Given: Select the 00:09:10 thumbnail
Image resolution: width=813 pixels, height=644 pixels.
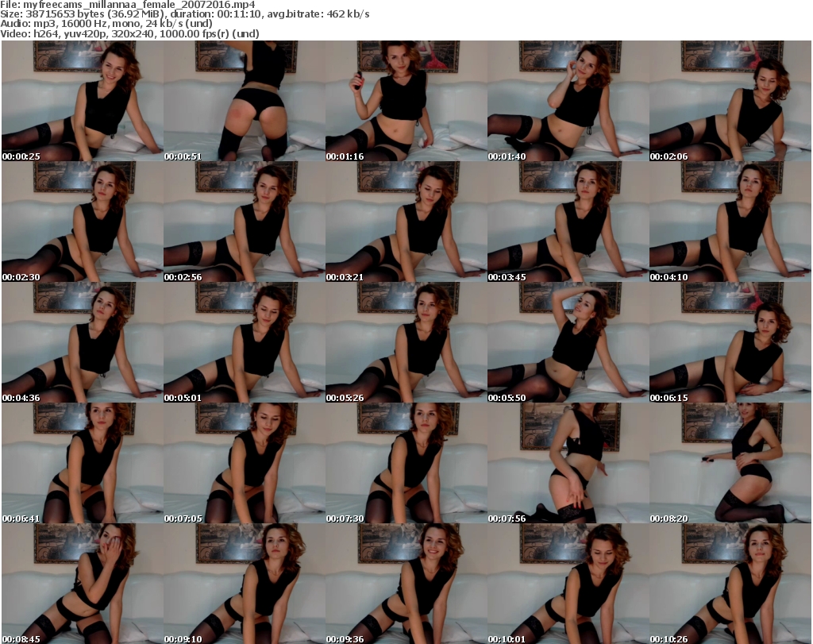Looking at the screenshot, I should (x=245, y=584).
